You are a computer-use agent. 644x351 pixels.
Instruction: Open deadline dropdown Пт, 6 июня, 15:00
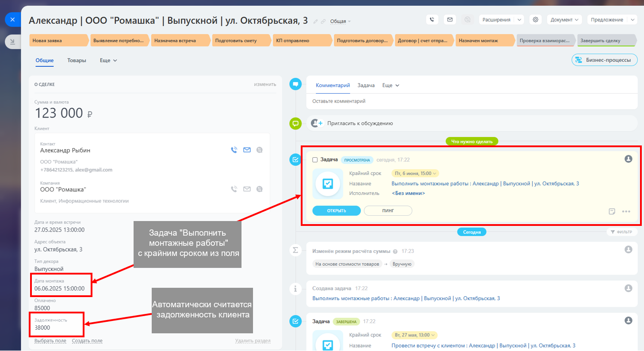415,173
